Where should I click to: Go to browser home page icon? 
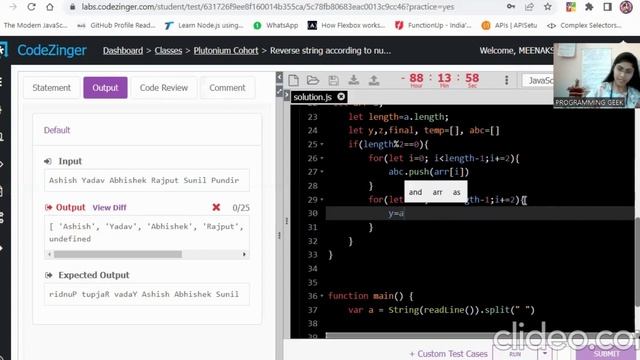[x=50, y=7]
